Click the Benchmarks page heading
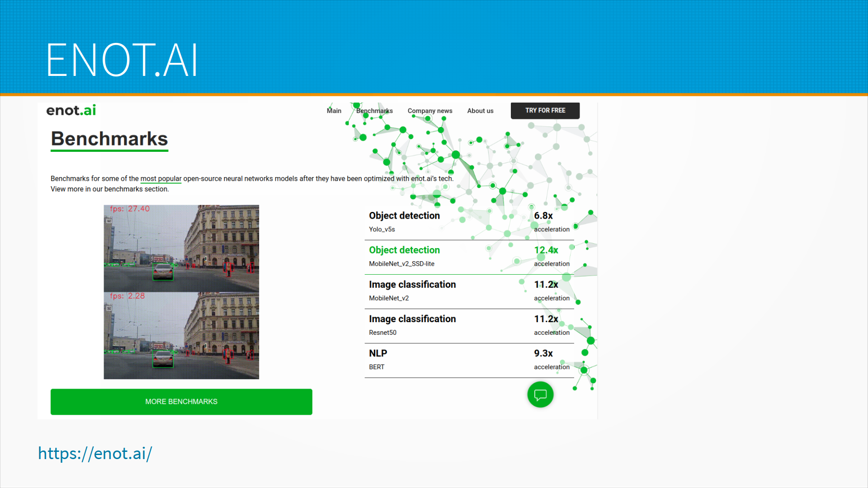The height and width of the screenshot is (488, 868). pyautogui.click(x=109, y=139)
